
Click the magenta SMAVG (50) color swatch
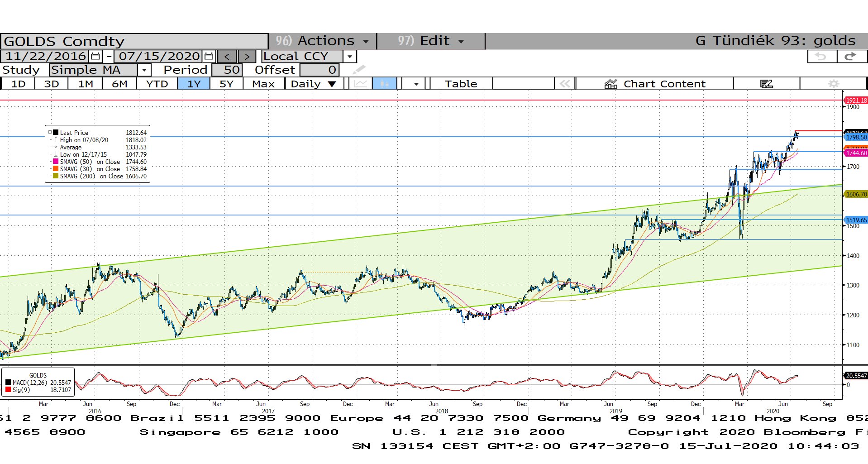(x=56, y=162)
